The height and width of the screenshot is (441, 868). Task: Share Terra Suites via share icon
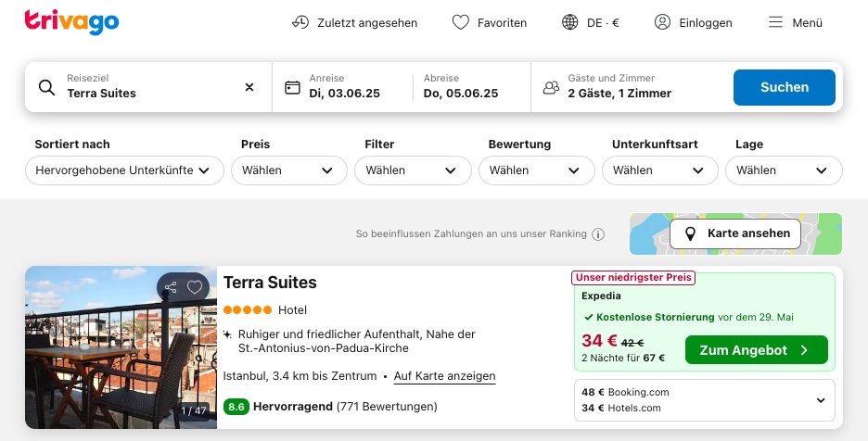(171, 287)
